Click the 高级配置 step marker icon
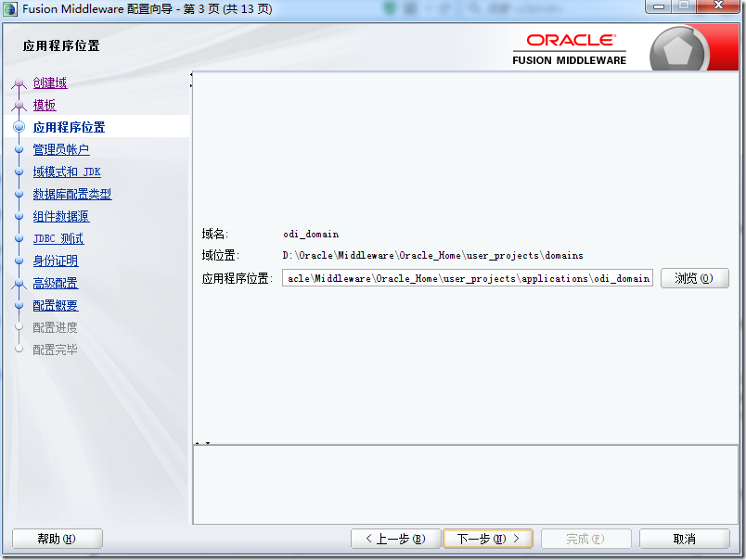 coord(19,284)
